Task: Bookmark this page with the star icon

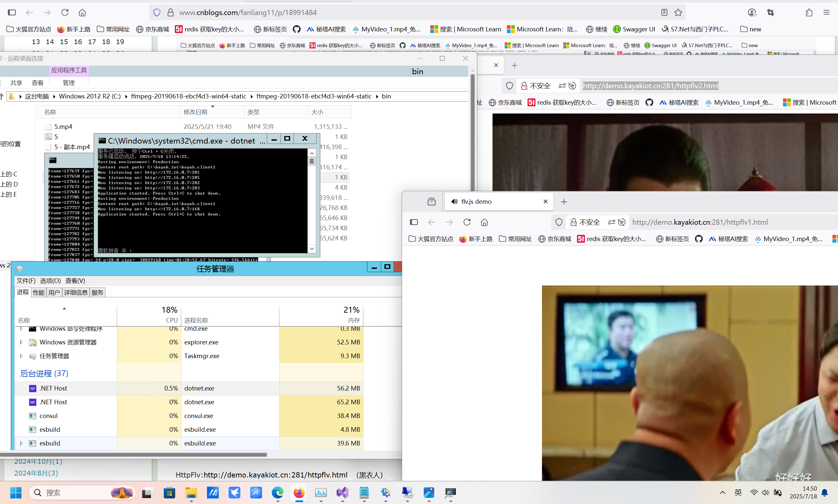Action: [678, 12]
